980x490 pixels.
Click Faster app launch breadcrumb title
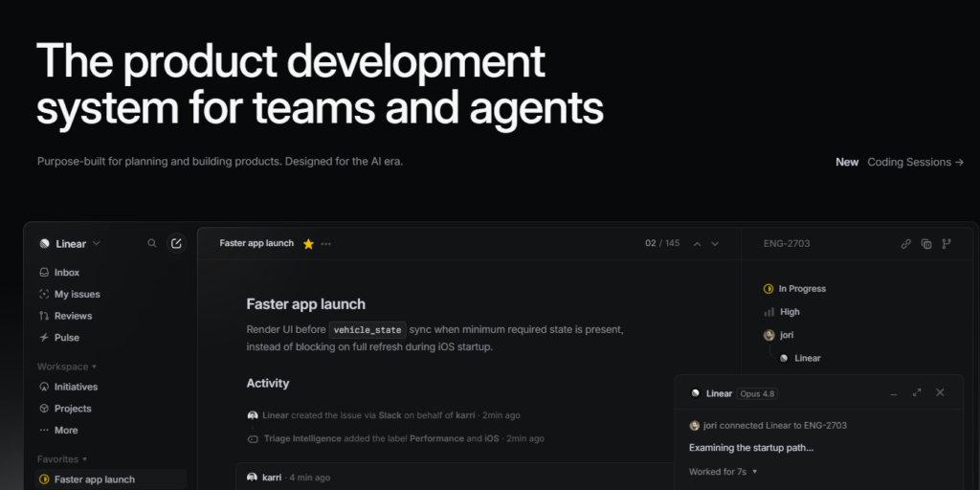[256, 243]
